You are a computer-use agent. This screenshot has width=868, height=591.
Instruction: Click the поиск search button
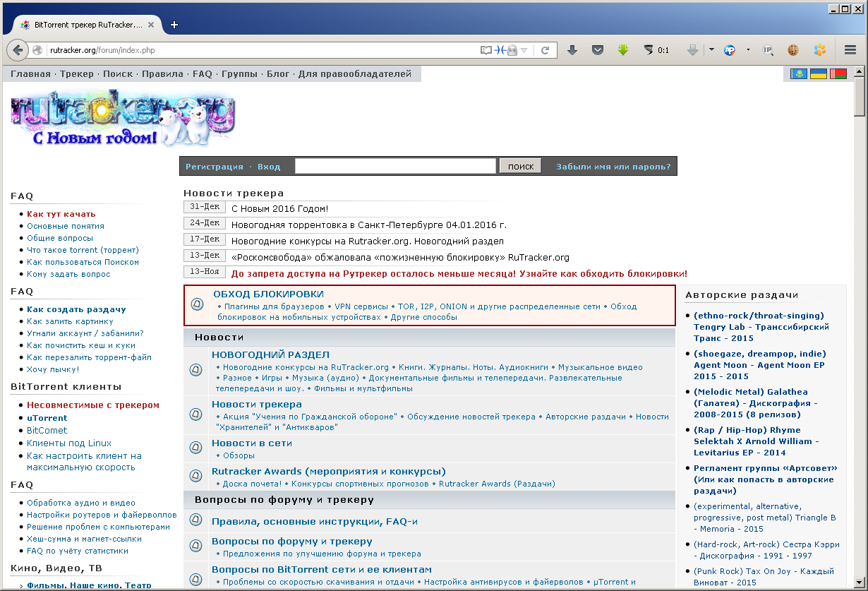tap(521, 166)
